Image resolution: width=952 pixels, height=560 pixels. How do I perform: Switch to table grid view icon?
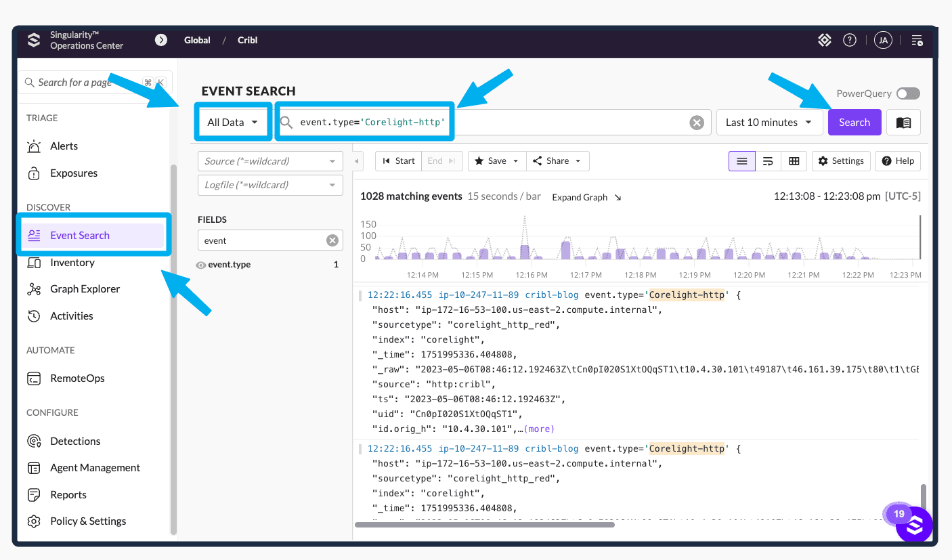pos(794,161)
